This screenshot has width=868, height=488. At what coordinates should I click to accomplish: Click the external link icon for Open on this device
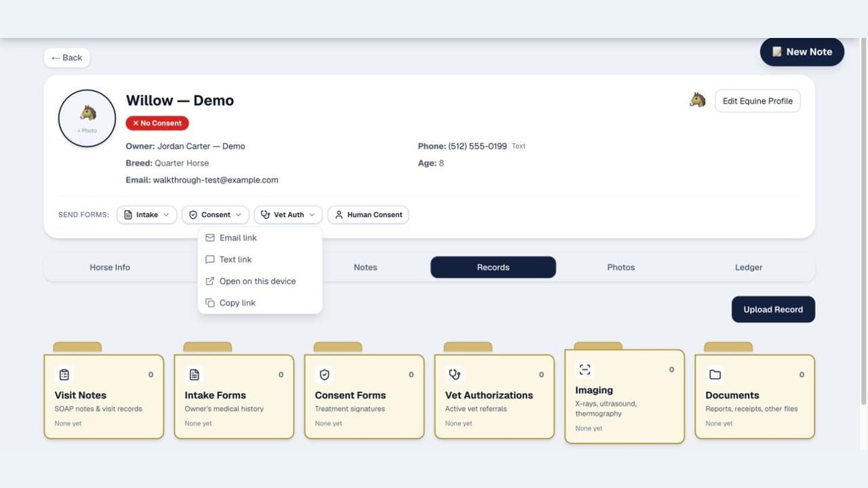pyautogui.click(x=210, y=281)
